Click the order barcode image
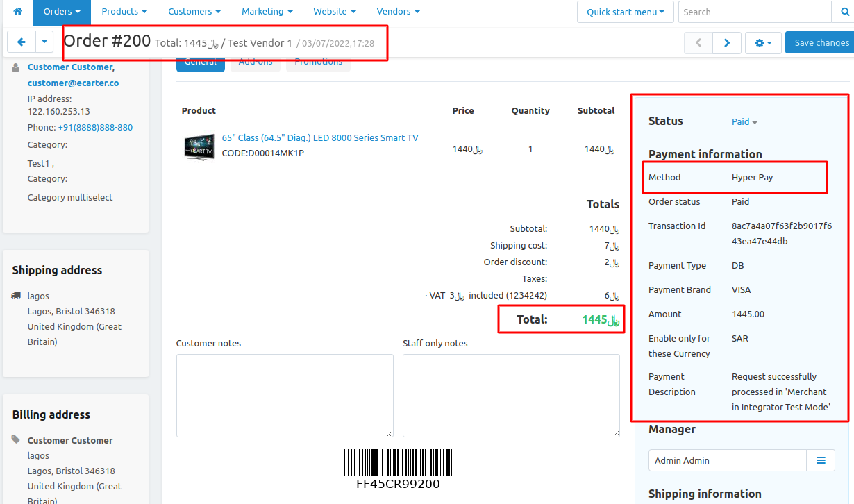 tap(398, 463)
